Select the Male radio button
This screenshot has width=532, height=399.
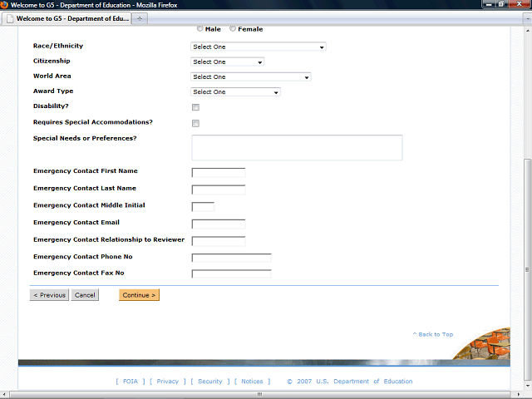200,29
